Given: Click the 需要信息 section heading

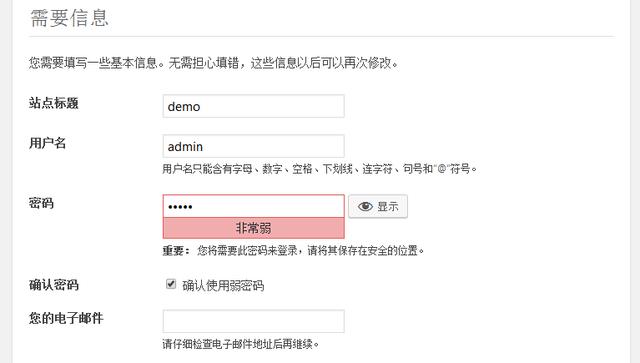Looking at the screenshot, I should tap(69, 18).
